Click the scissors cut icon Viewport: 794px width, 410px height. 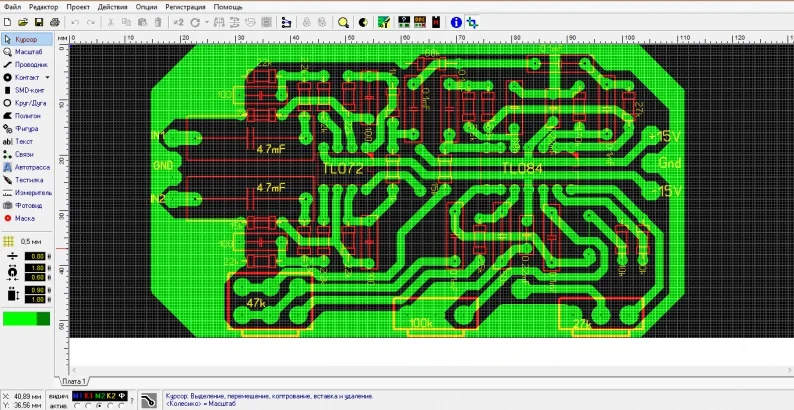(111, 22)
